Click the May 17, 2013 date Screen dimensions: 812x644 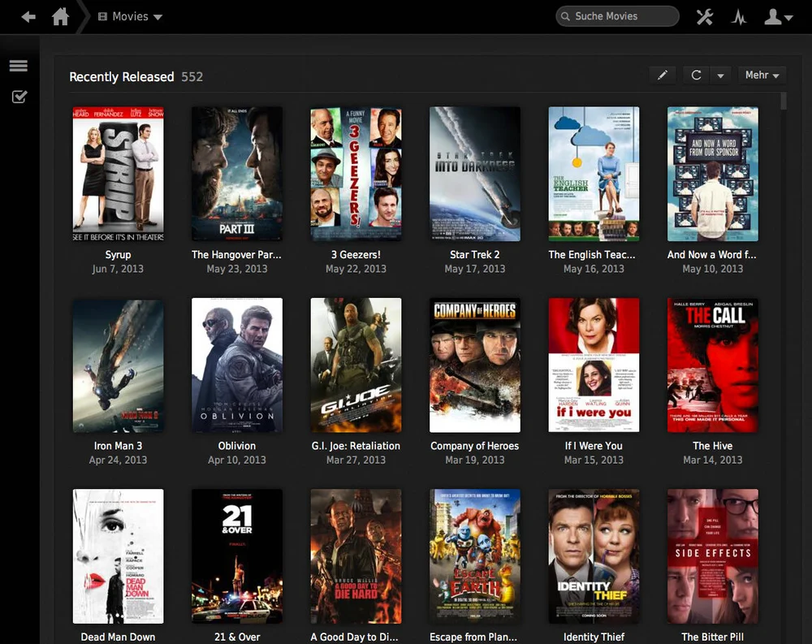click(x=475, y=269)
